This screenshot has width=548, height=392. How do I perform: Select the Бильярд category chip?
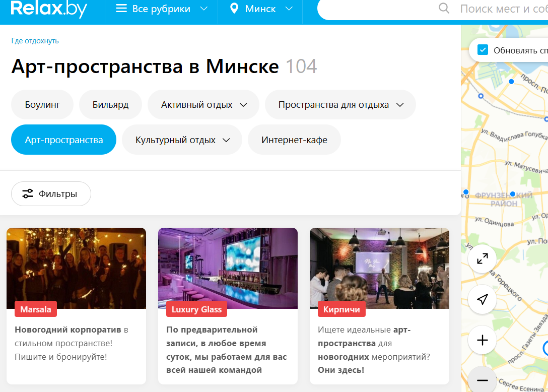point(110,105)
